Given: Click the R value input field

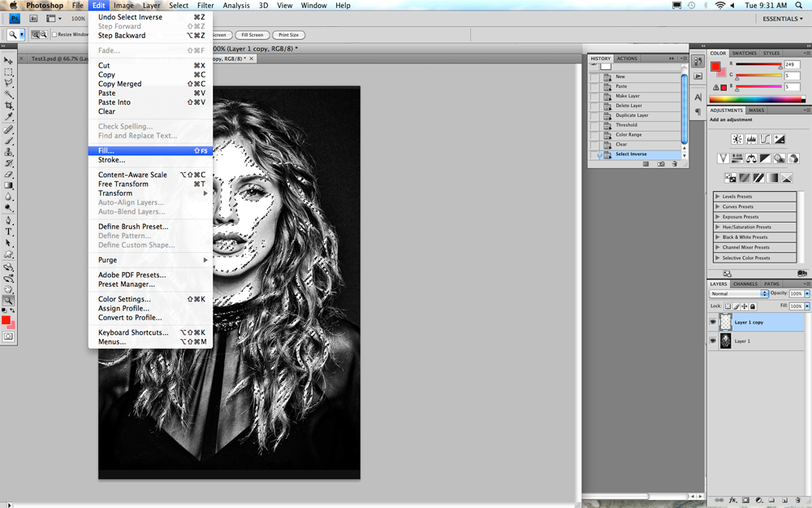Looking at the screenshot, I should [x=792, y=64].
